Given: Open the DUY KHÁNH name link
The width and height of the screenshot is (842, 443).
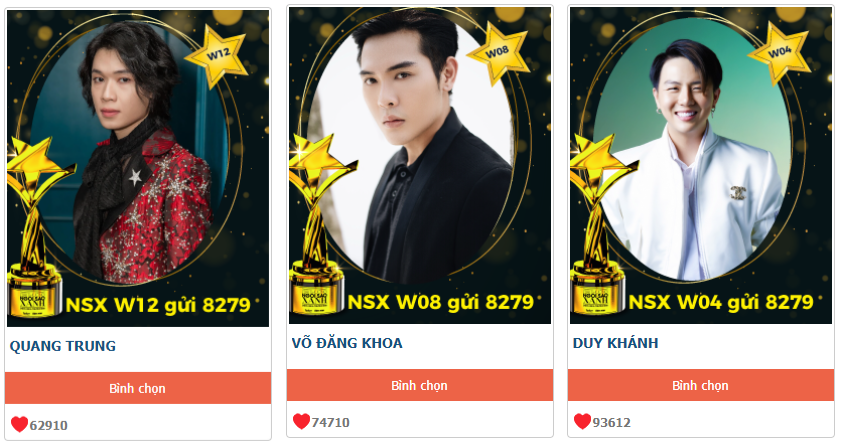Looking at the screenshot, I should [615, 343].
